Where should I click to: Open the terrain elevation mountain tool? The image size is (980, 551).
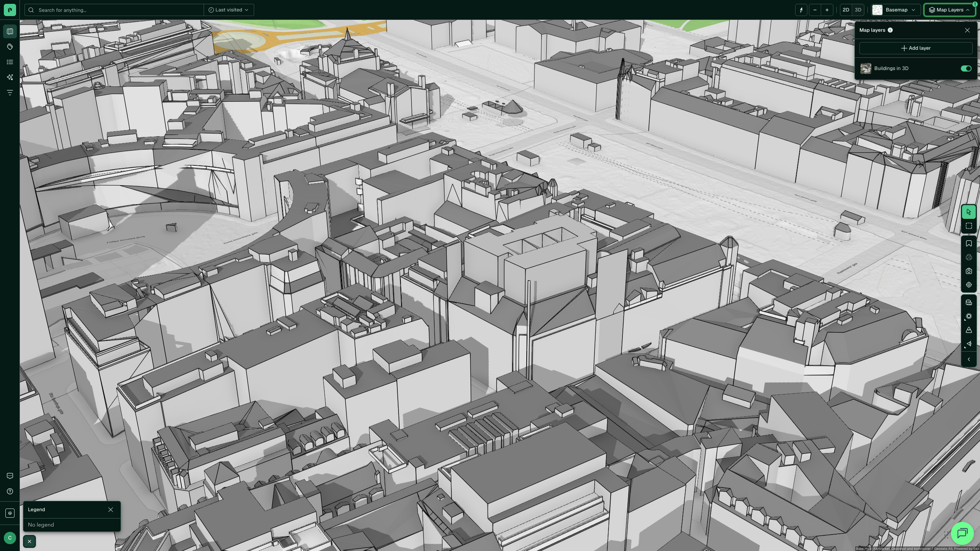tap(969, 330)
